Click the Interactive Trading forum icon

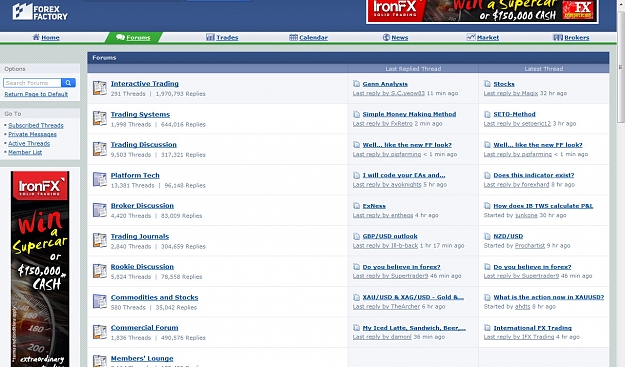pos(100,88)
